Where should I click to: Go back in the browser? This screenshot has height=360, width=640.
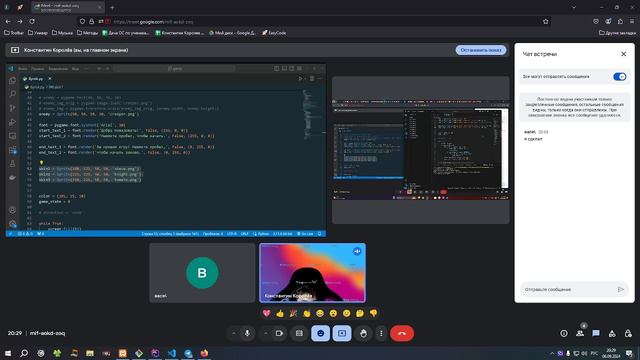point(8,21)
